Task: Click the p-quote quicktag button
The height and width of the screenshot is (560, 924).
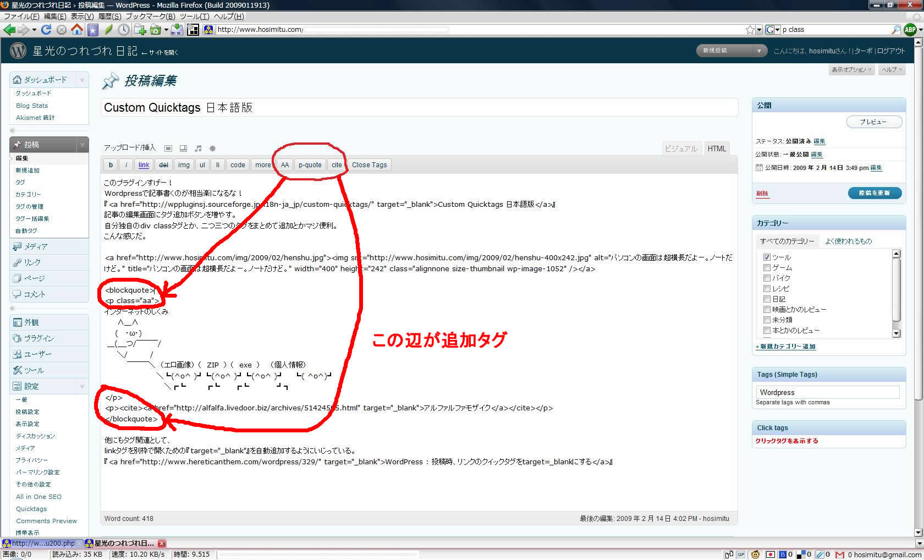Action: pos(310,165)
